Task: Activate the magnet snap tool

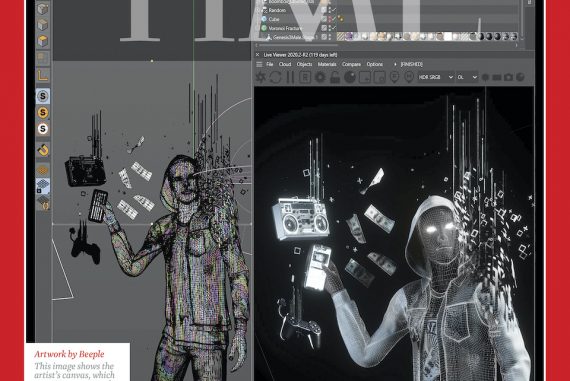Action: click(x=43, y=150)
